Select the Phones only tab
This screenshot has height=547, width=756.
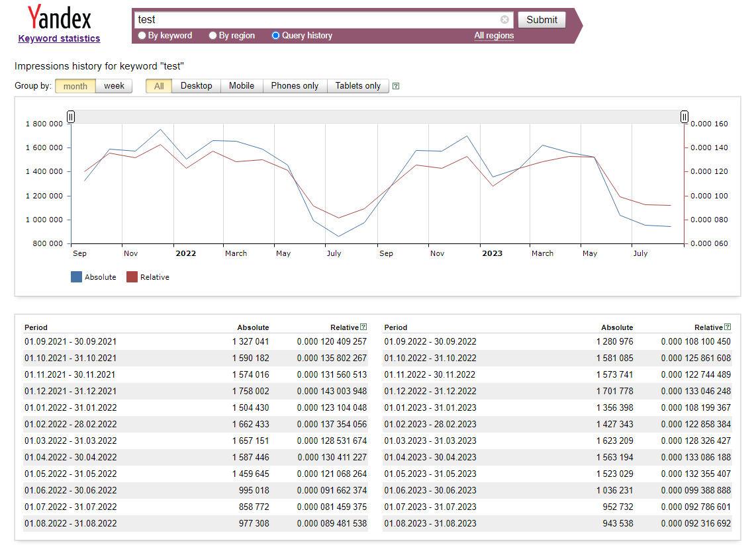coord(295,85)
